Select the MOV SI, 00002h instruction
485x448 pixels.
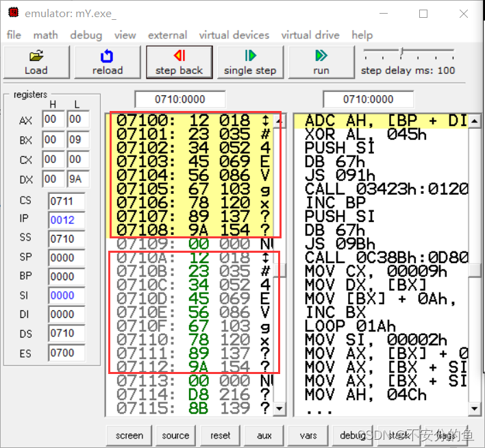point(381,340)
